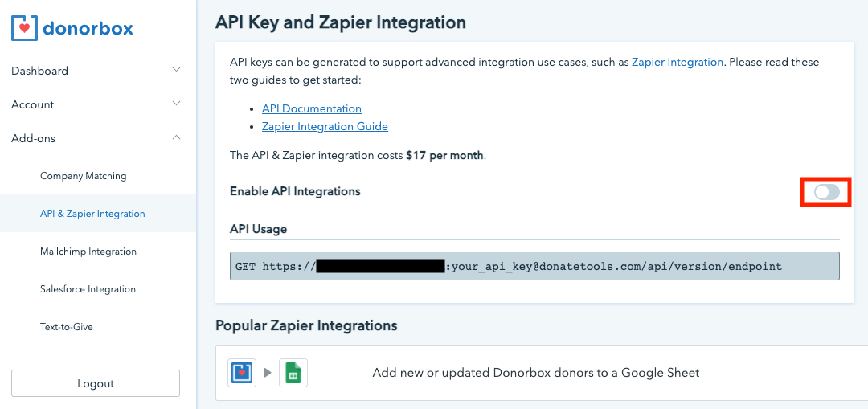
Task: Click the Google Sheets icon
Action: [293, 373]
